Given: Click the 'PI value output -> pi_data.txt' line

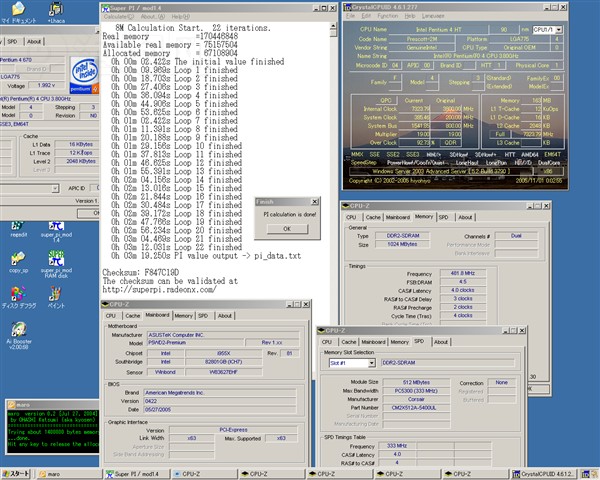Looking at the screenshot, I should [238, 256].
